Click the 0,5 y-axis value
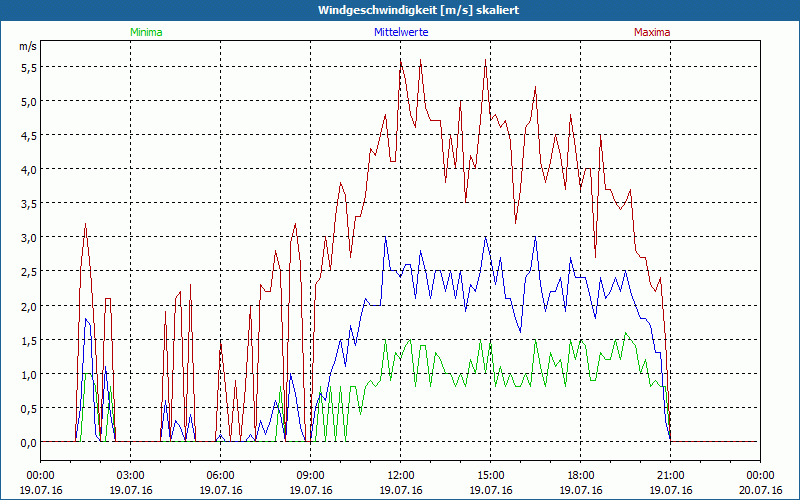Screen dimensions: 800x500 coord(29,409)
